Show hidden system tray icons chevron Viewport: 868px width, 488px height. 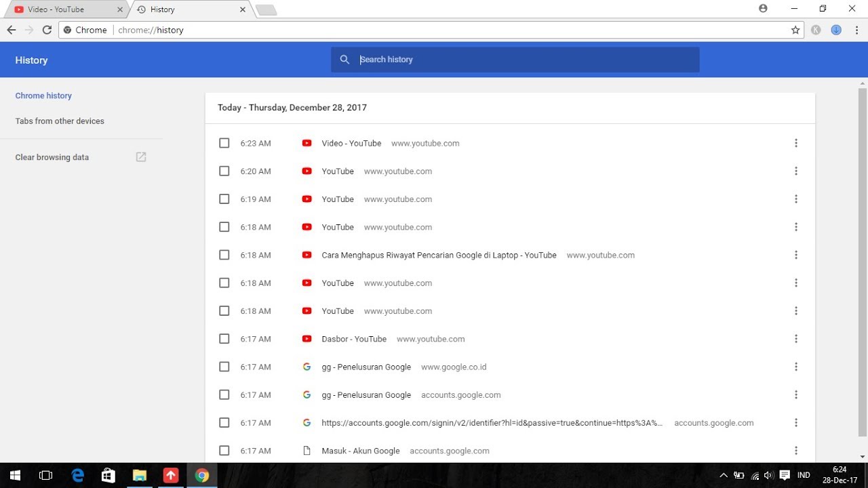[x=723, y=475]
